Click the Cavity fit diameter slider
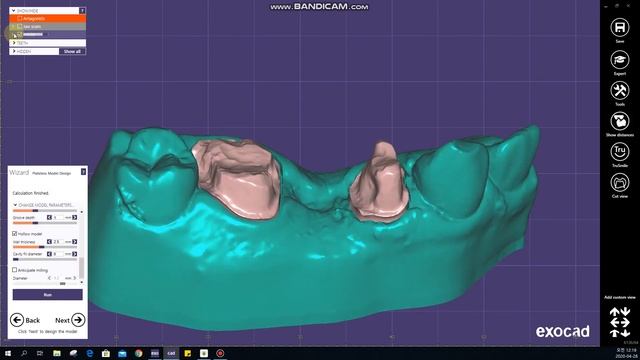The image size is (640, 360). tap(44, 259)
